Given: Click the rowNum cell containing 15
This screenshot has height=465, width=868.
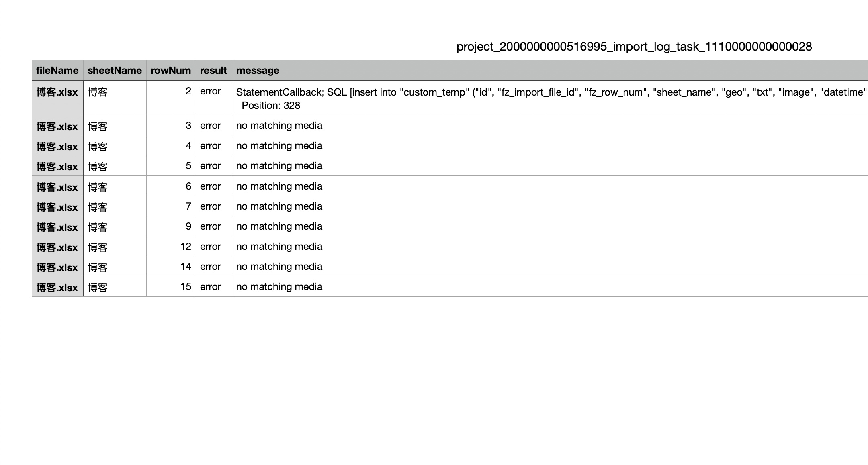Looking at the screenshot, I should coord(171,286).
